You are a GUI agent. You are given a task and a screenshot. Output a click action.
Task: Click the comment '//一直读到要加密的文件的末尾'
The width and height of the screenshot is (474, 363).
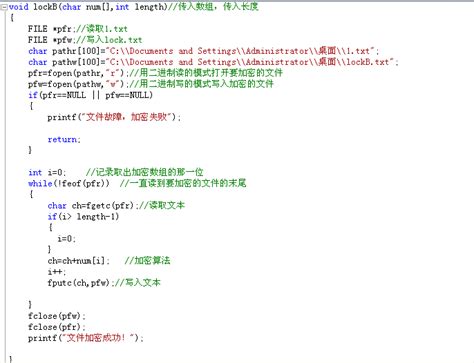[x=183, y=183]
